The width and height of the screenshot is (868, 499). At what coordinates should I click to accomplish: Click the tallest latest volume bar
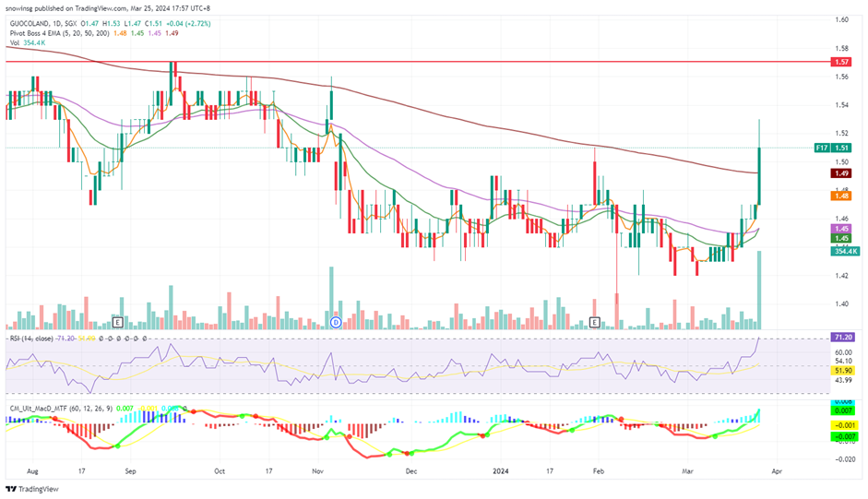(759, 291)
